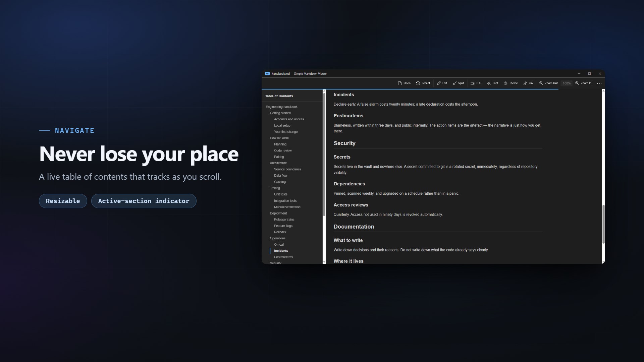Reset zoom via the 100% indicator
Screen dimensions: 644x362
click(x=567, y=83)
